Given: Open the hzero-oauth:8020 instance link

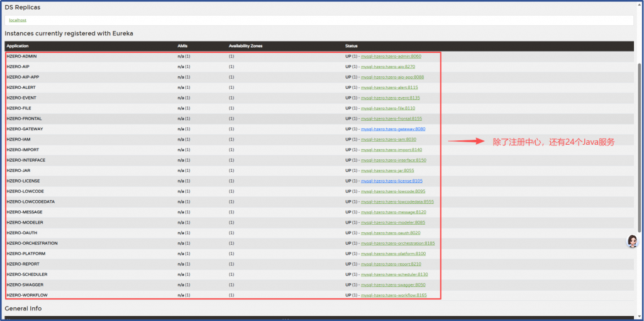Looking at the screenshot, I should (390, 233).
